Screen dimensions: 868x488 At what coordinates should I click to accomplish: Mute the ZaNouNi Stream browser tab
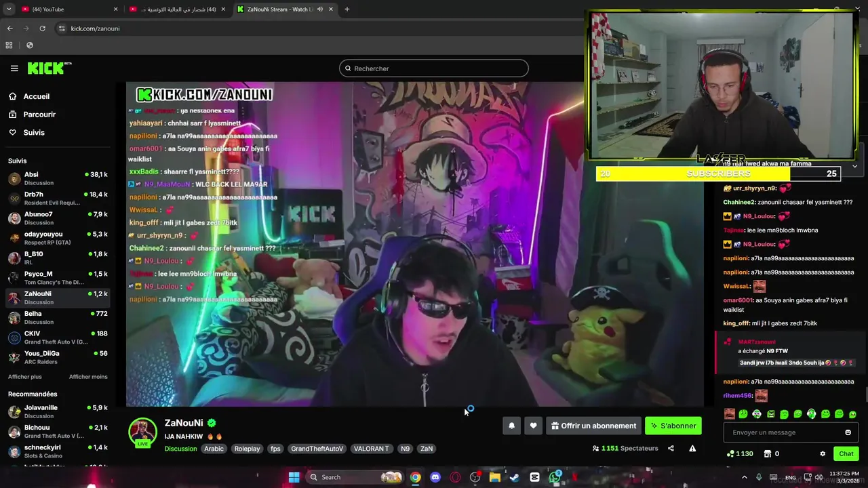point(320,9)
